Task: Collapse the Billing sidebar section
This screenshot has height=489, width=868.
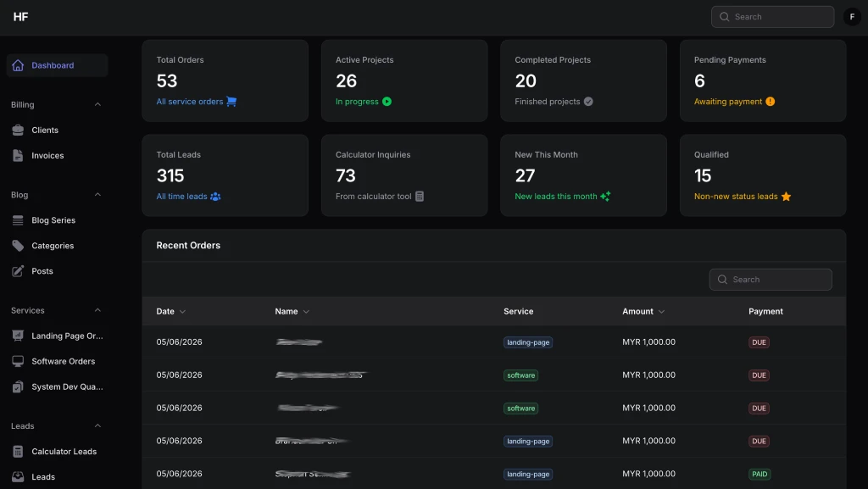Action: (97, 104)
